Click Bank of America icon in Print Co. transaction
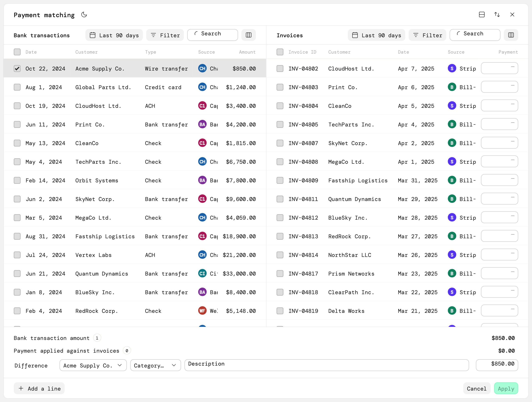This screenshot has width=532, height=402. [202, 124]
